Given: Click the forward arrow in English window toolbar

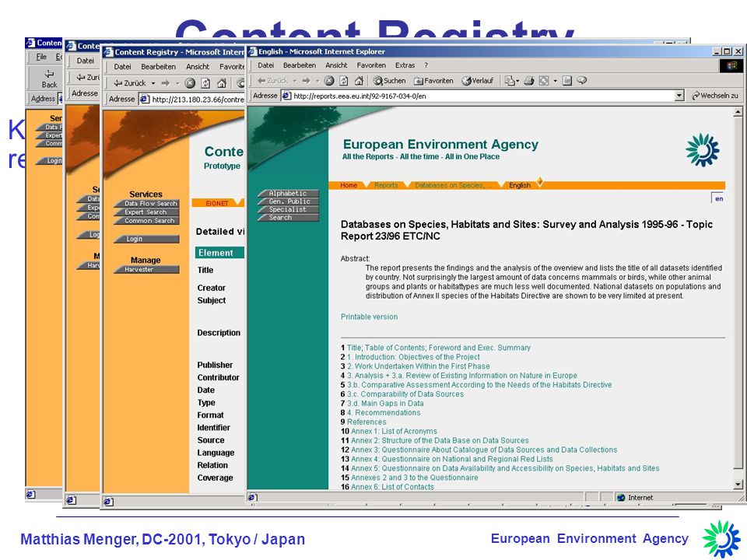Looking at the screenshot, I should click(307, 80).
